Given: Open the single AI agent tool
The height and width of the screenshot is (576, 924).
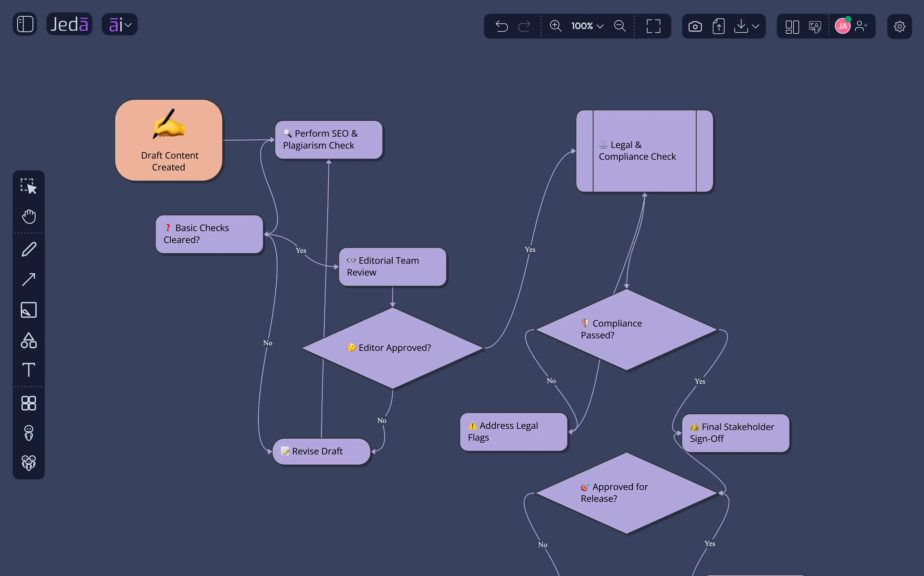Looking at the screenshot, I should [x=28, y=433].
